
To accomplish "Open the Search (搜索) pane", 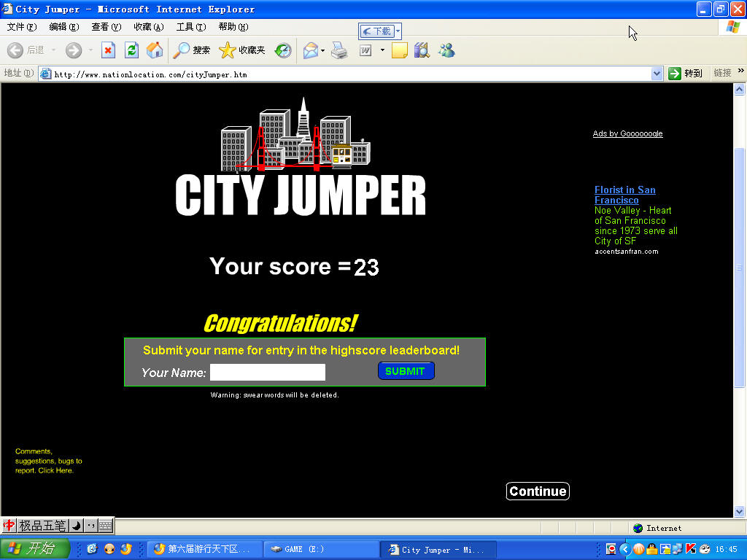I will [191, 50].
